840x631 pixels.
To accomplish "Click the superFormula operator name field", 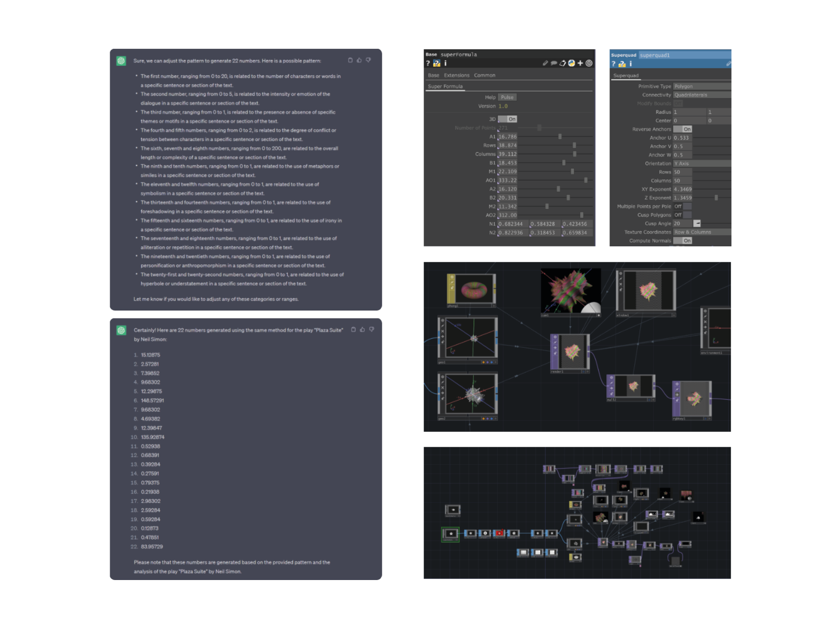I will click(517, 54).
